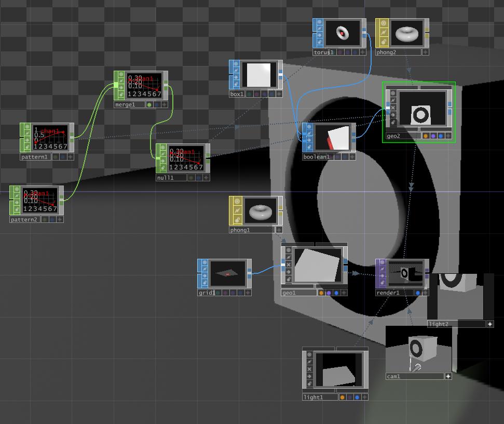
Task: Select the cam1 node viewer thumbnail
Action: 418,349
